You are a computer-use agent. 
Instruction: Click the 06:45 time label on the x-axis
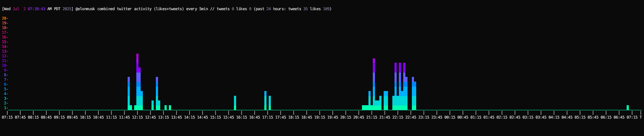tap(619, 117)
